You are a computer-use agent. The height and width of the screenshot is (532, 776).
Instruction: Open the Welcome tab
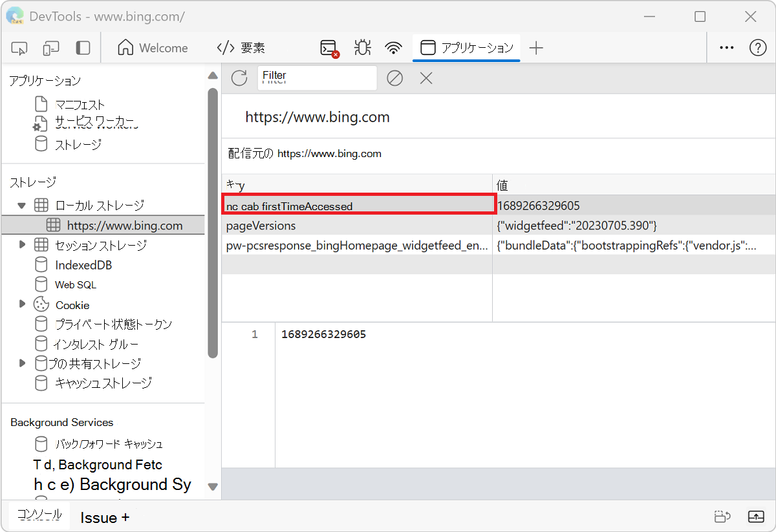[153, 47]
